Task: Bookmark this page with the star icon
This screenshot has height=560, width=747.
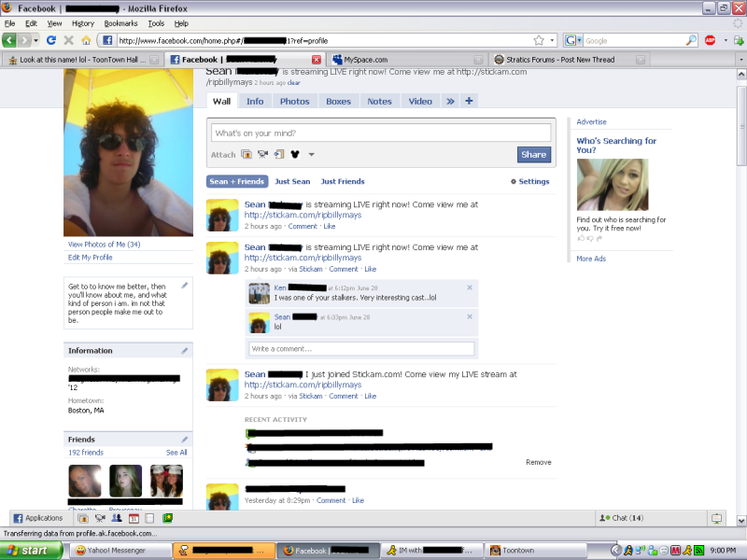Action: [x=539, y=40]
